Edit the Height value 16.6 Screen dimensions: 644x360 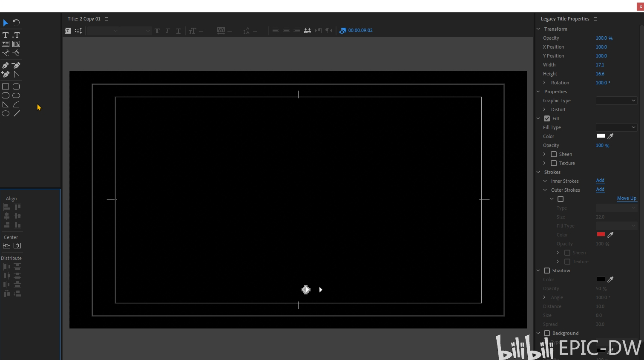point(600,74)
